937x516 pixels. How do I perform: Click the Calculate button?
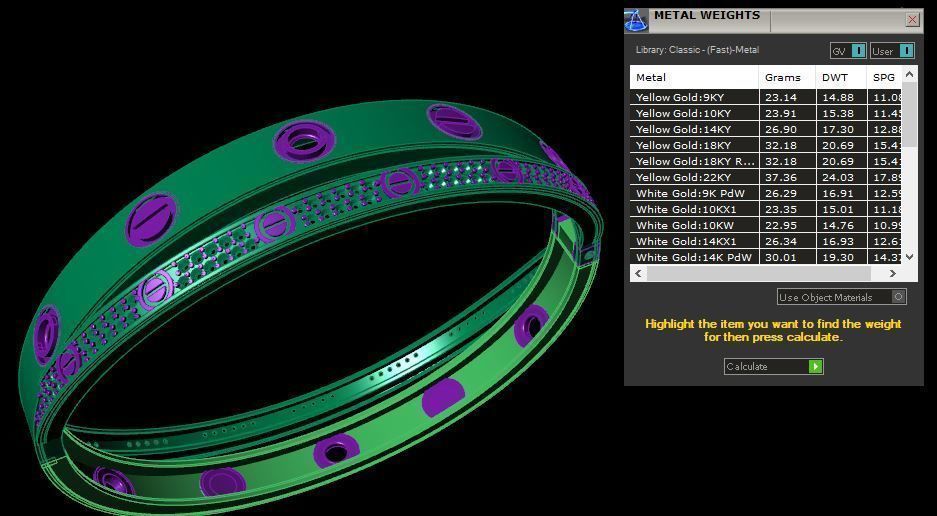[x=773, y=367]
